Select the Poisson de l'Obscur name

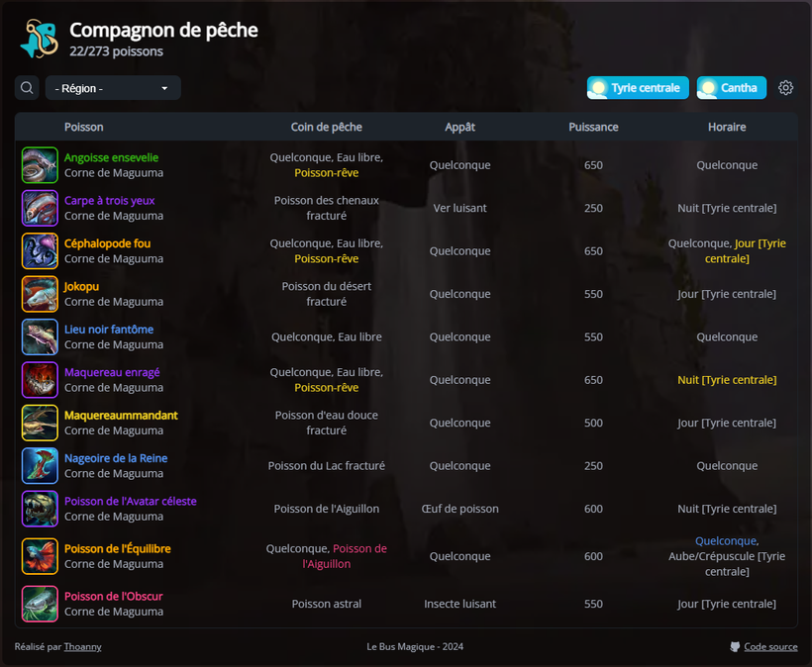click(x=114, y=597)
